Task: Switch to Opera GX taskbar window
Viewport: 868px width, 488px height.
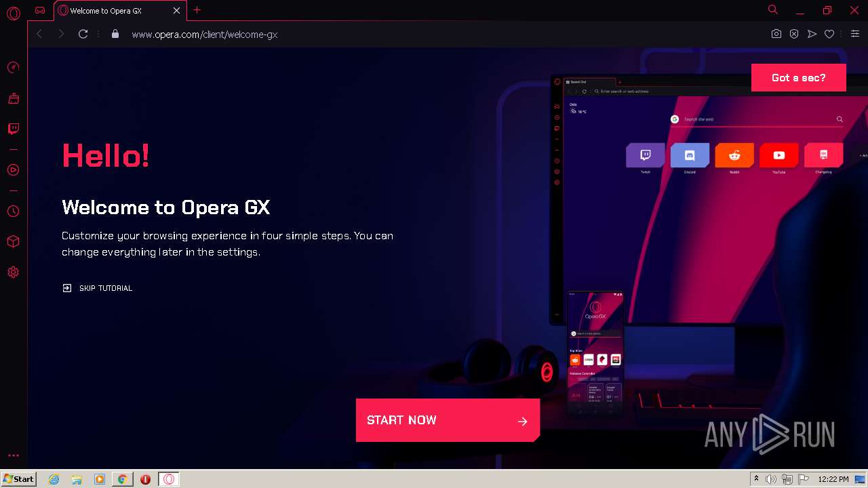Action: (x=169, y=479)
